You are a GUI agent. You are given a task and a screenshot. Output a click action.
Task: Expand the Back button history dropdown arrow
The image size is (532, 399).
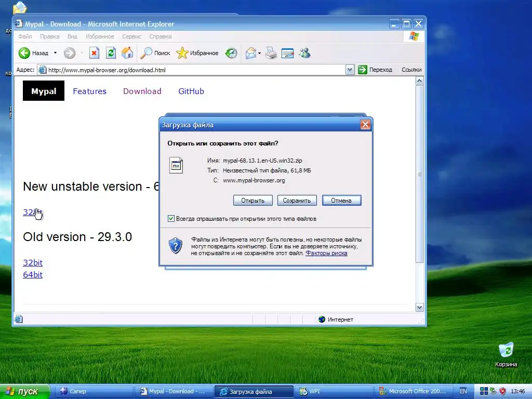(x=55, y=53)
